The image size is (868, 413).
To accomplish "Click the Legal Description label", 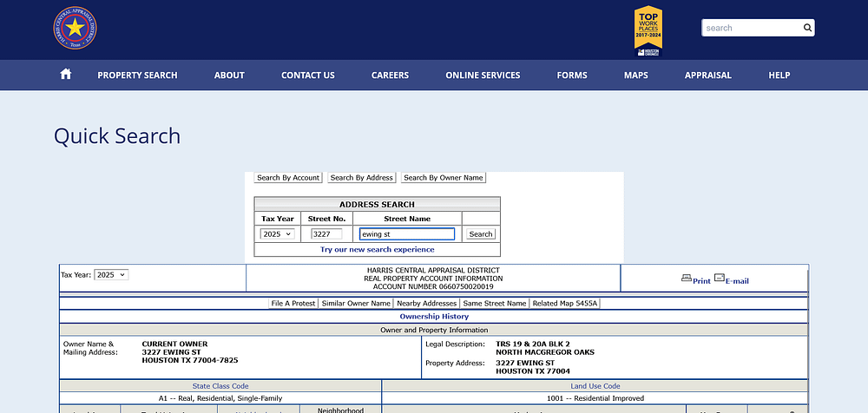I will click(455, 344).
